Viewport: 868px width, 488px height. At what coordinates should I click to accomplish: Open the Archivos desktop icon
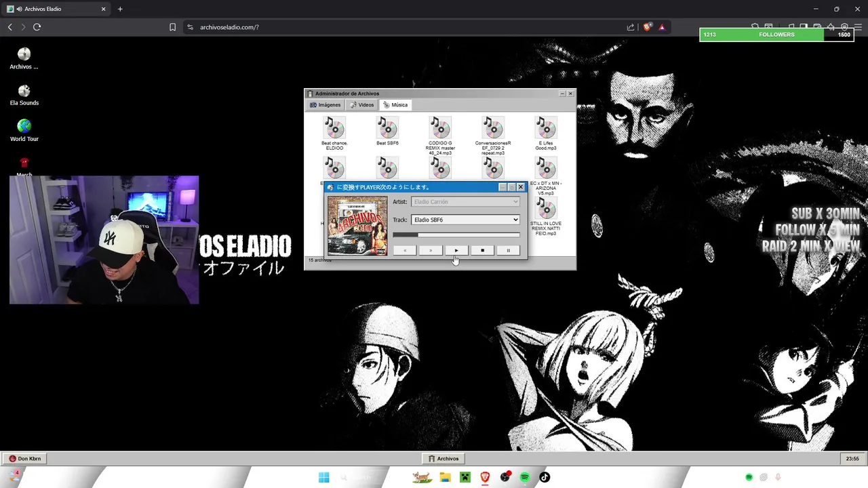[x=24, y=58]
